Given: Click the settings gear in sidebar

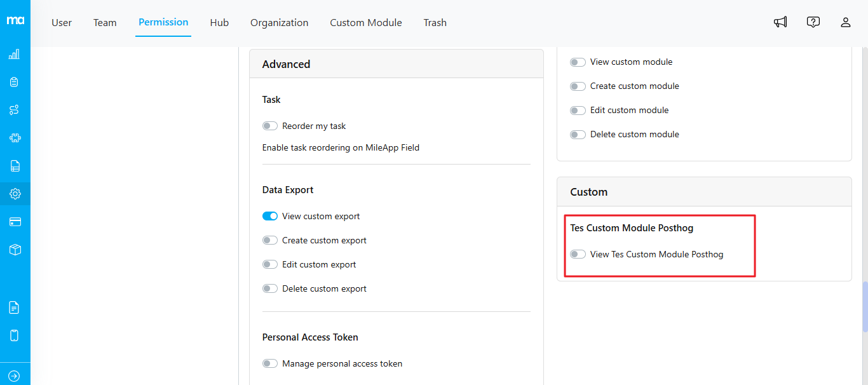Looking at the screenshot, I should pos(15,194).
